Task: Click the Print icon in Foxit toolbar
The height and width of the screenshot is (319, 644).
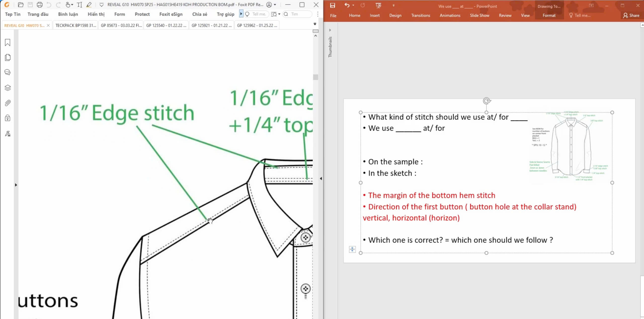Action: pos(39,5)
